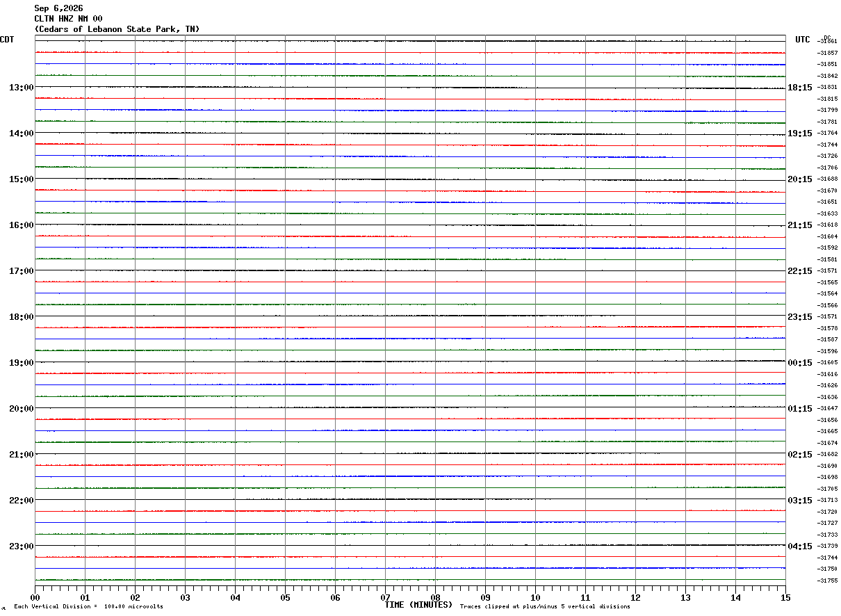Select the 15 minute axis tick label
The height and width of the screenshot is (616, 841).
(x=785, y=597)
